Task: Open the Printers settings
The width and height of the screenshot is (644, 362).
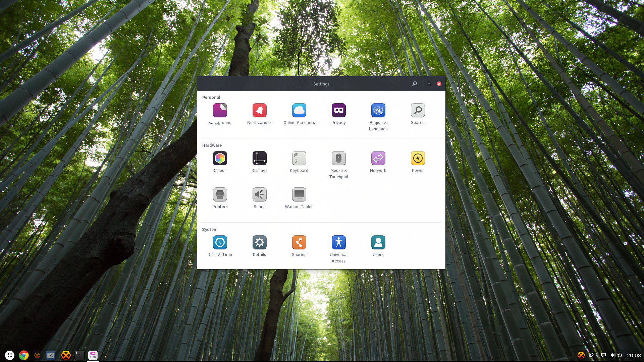Action: tap(220, 194)
